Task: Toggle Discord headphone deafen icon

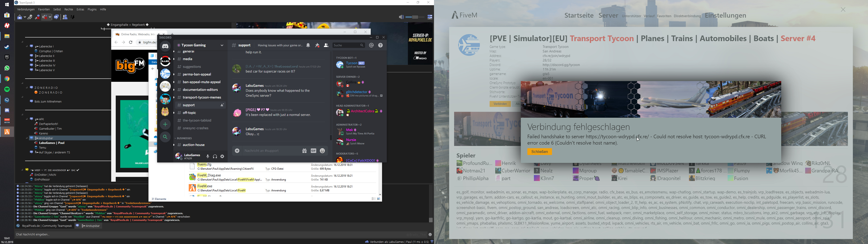Action: point(215,156)
